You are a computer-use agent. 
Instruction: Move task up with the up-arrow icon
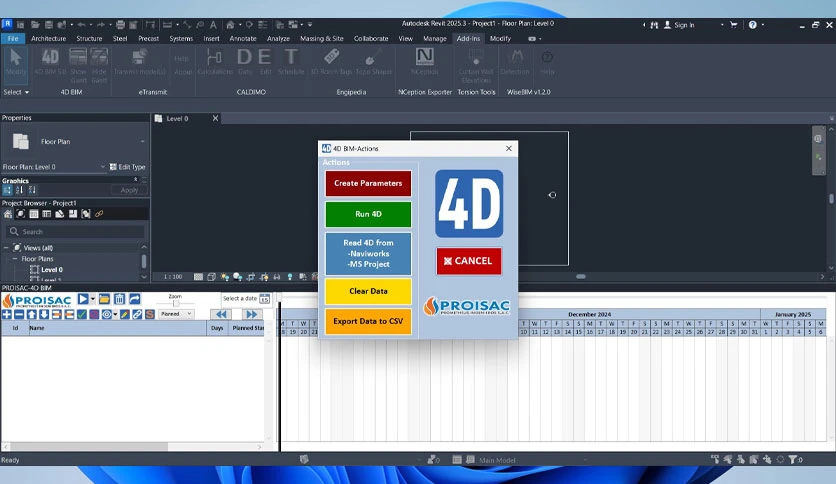[x=31, y=314]
